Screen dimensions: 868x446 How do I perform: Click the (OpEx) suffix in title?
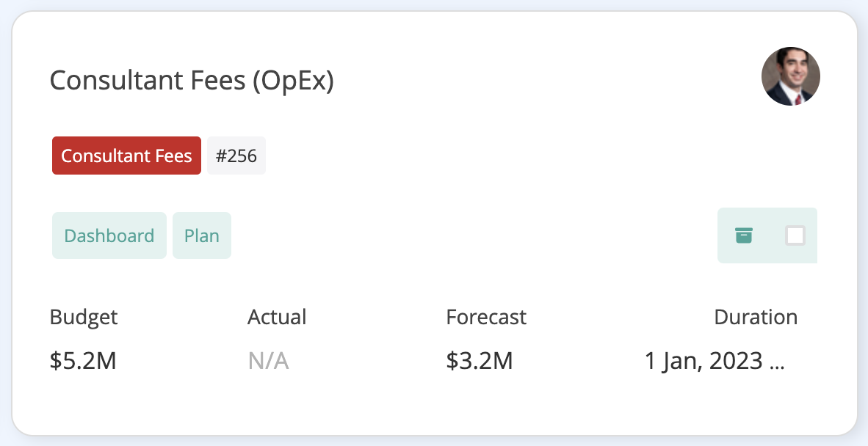(x=293, y=80)
